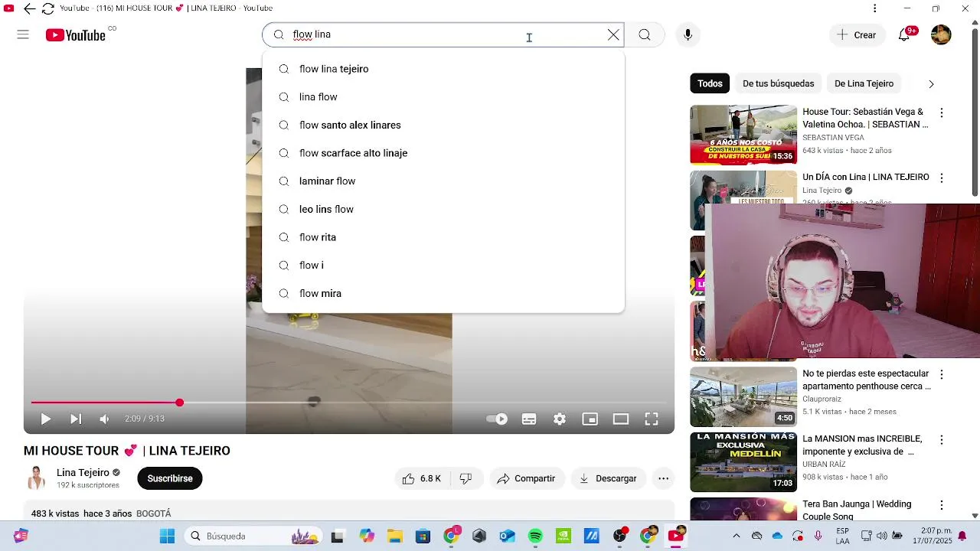980x551 pixels.
Task: Enable miniplayer mode
Action: pos(590,419)
